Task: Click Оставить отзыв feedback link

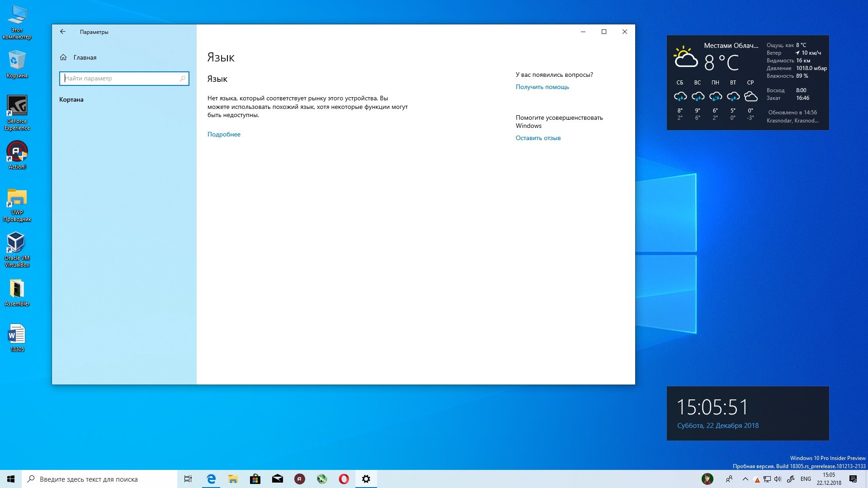Action: pos(538,138)
